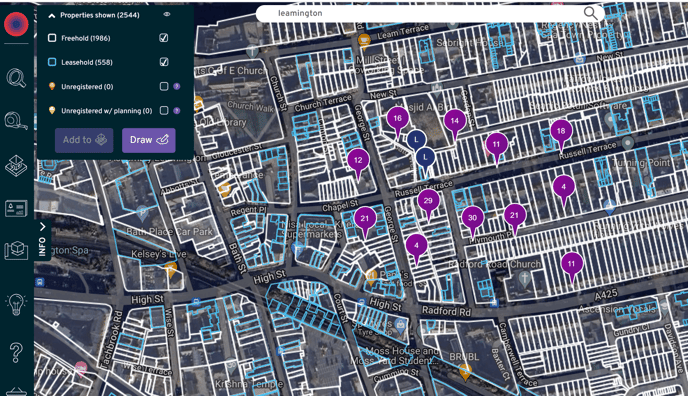Enable Unregistered w/ planning checkbox
Viewport: 688px width, 396px height.
coord(164,111)
